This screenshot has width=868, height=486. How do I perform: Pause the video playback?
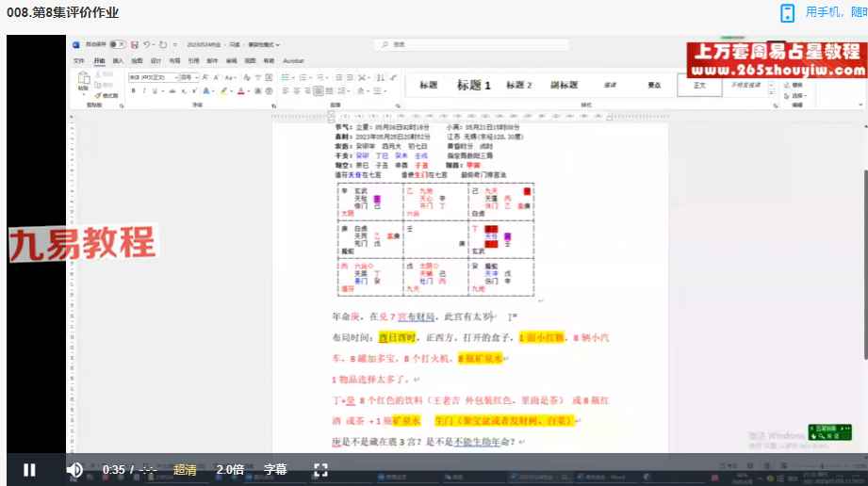pyautogui.click(x=29, y=470)
